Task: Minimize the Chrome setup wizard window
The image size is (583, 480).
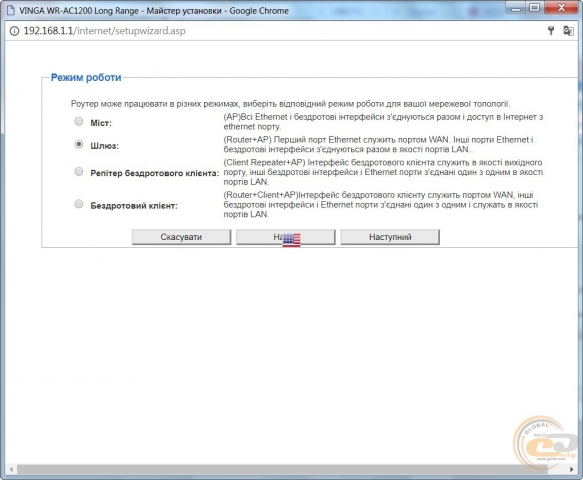Action: click(x=515, y=8)
